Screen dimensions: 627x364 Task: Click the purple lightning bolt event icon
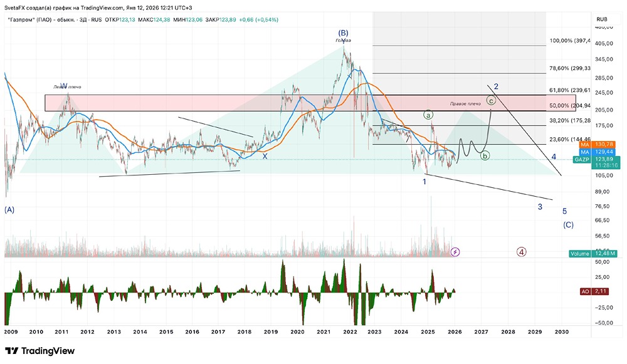pyautogui.click(x=455, y=252)
